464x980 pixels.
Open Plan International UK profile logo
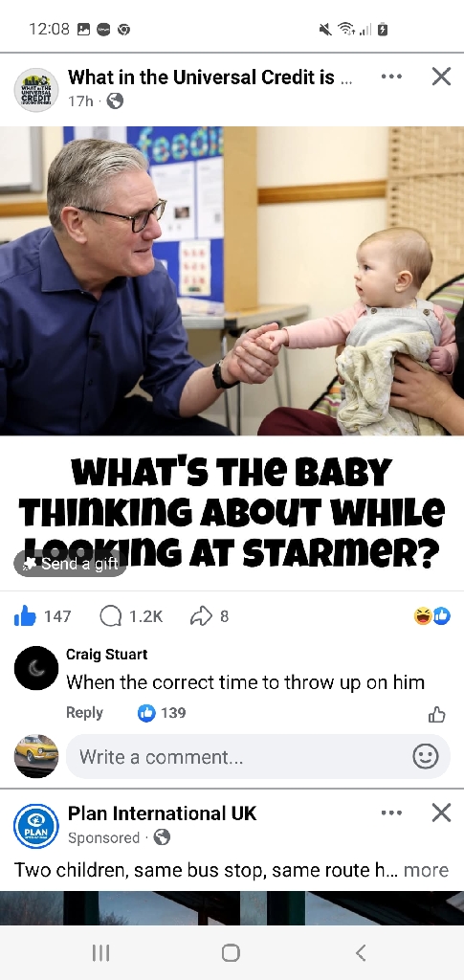(x=36, y=826)
